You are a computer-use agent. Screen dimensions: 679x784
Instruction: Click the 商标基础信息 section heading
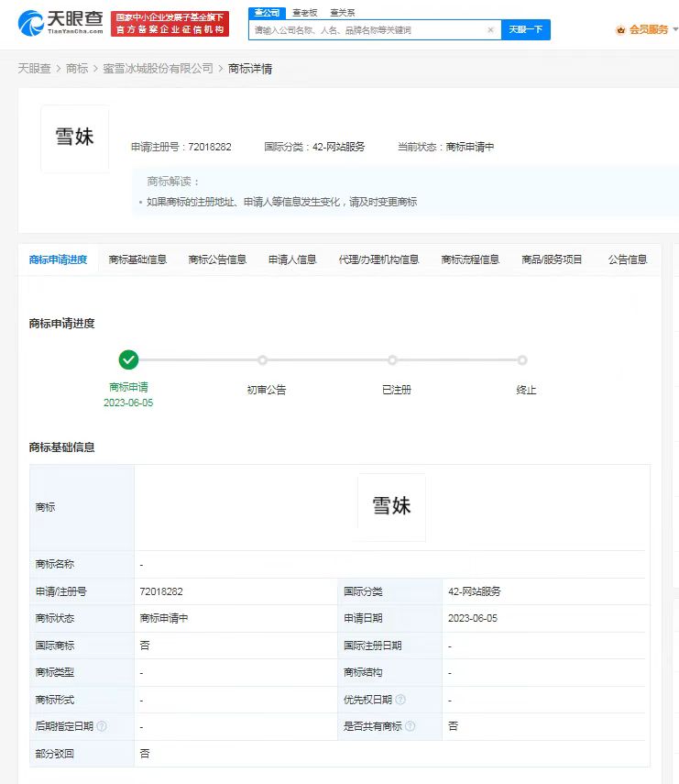[x=62, y=447]
